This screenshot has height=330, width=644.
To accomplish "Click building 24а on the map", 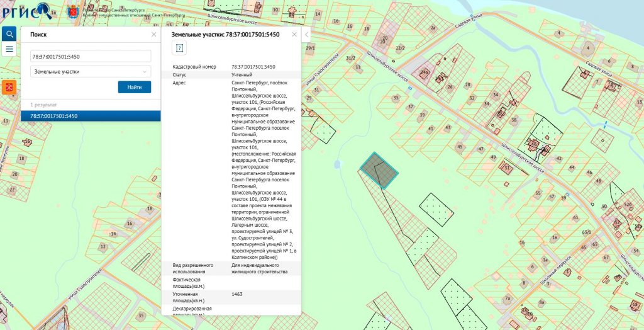I will 425,73.
